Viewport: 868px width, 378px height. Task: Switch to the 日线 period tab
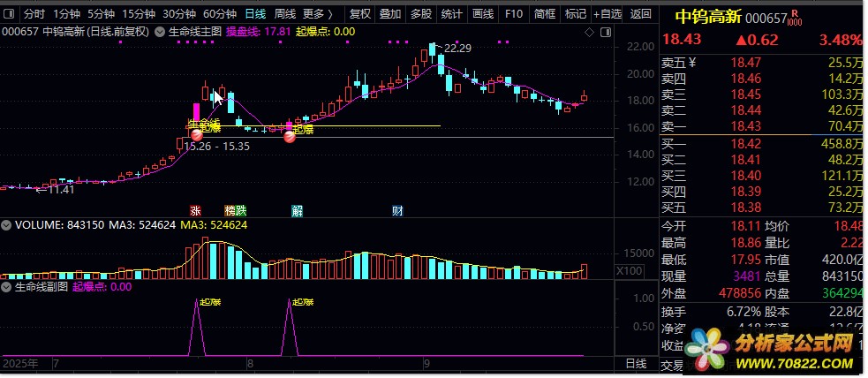click(x=255, y=14)
